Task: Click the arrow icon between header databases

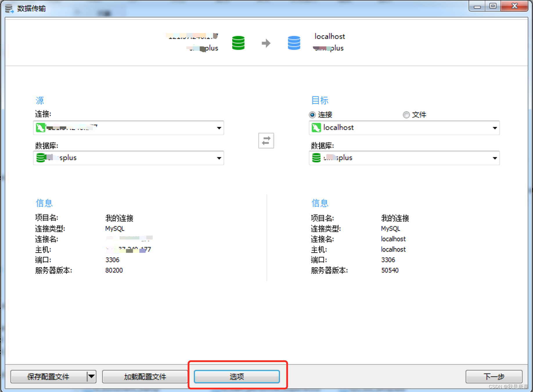Action: 266,43
